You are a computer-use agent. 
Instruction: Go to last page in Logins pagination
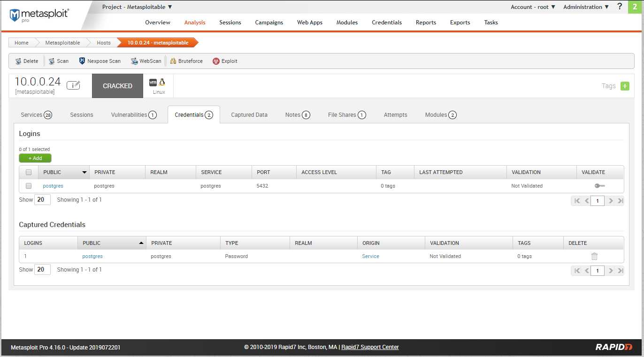point(620,201)
